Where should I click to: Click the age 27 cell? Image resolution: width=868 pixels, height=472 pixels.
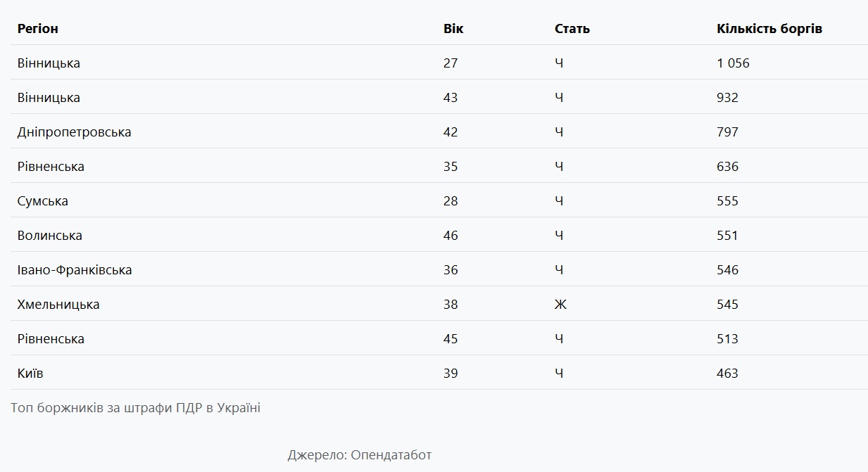coord(451,63)
